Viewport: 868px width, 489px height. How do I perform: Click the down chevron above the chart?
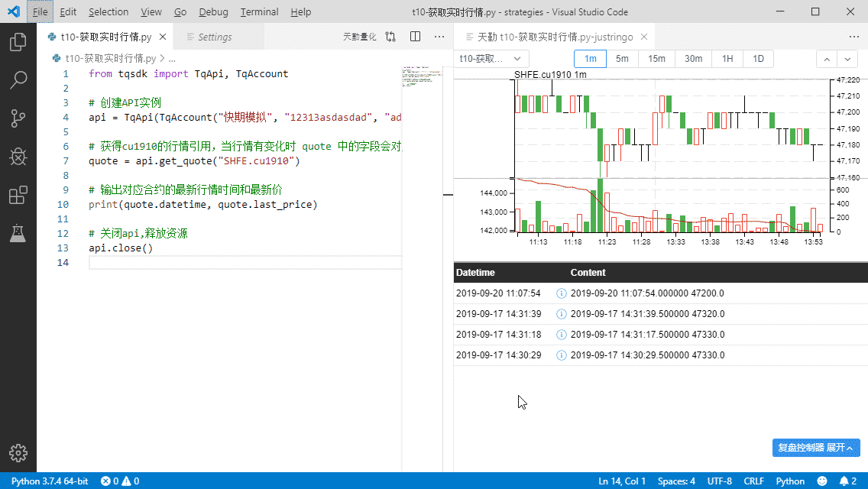[847, 59]
